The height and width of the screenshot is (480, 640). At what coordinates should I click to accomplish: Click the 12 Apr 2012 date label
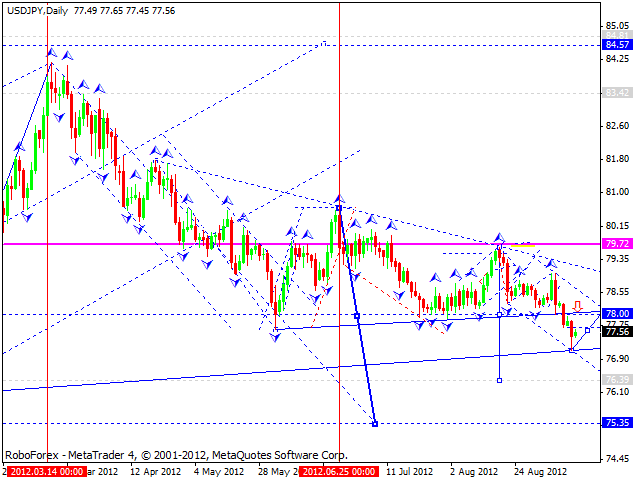(x=156, y=472)
